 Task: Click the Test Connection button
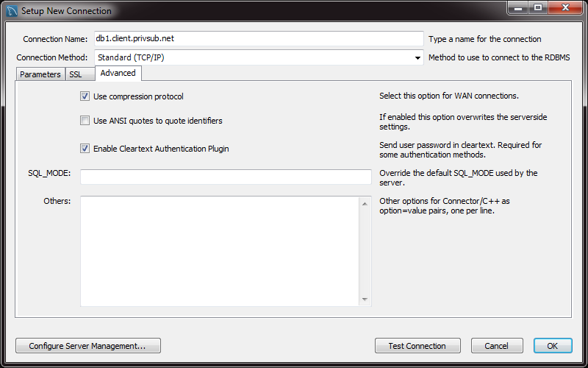(417, 346)
